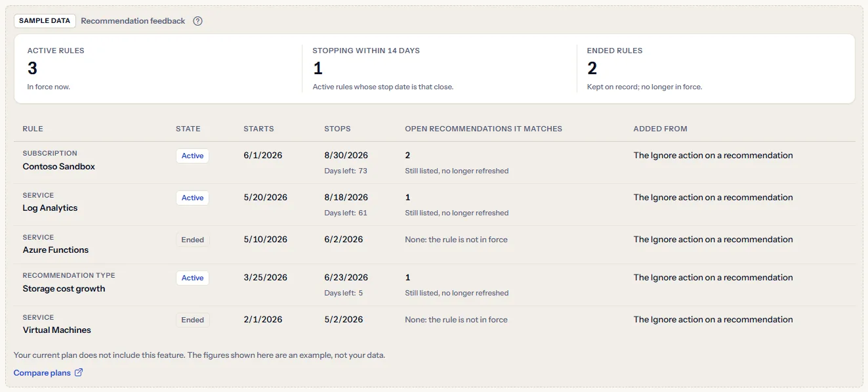Click the plan does not include this feature notice
The image size is (868, 392).
click(199, 355)
